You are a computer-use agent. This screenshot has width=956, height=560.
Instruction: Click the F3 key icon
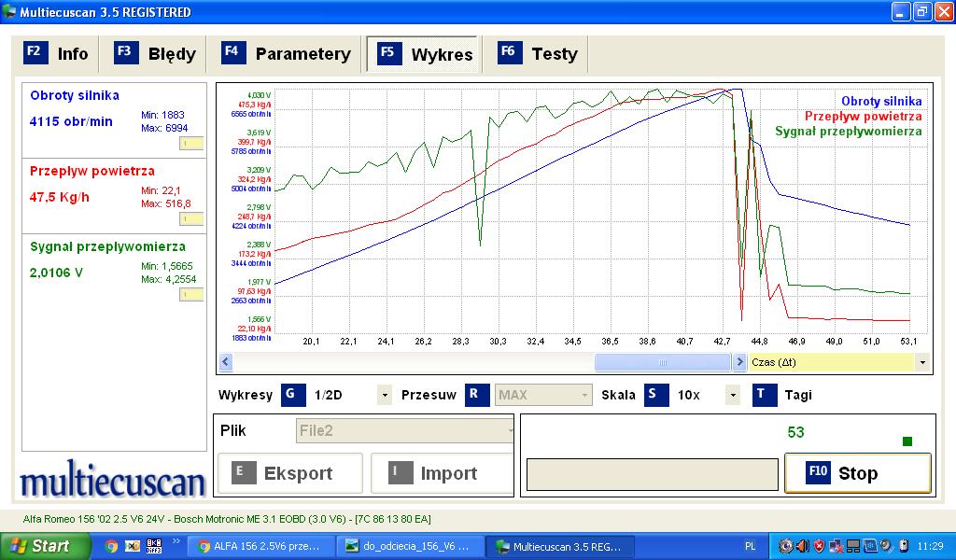tap(126, 53)
